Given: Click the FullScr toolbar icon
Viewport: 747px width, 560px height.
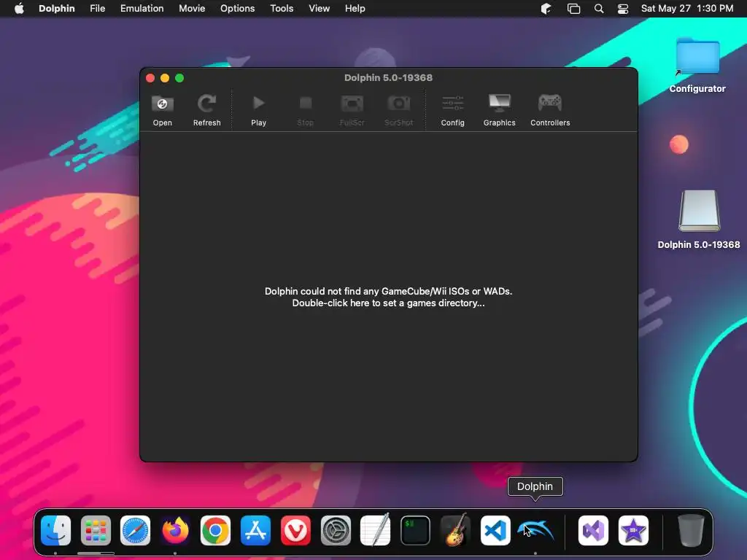Looking at the screenshot, I should point(352,104).
